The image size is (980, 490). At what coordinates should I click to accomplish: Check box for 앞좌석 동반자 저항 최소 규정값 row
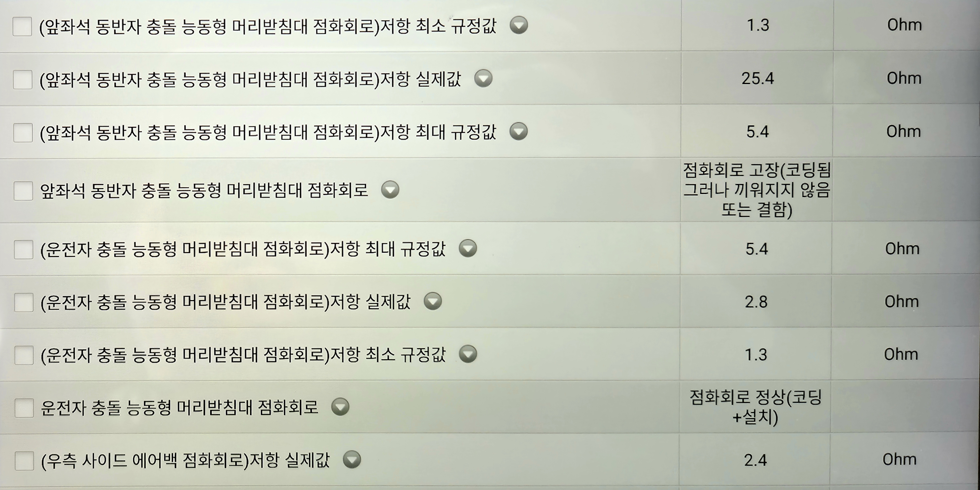22,26
